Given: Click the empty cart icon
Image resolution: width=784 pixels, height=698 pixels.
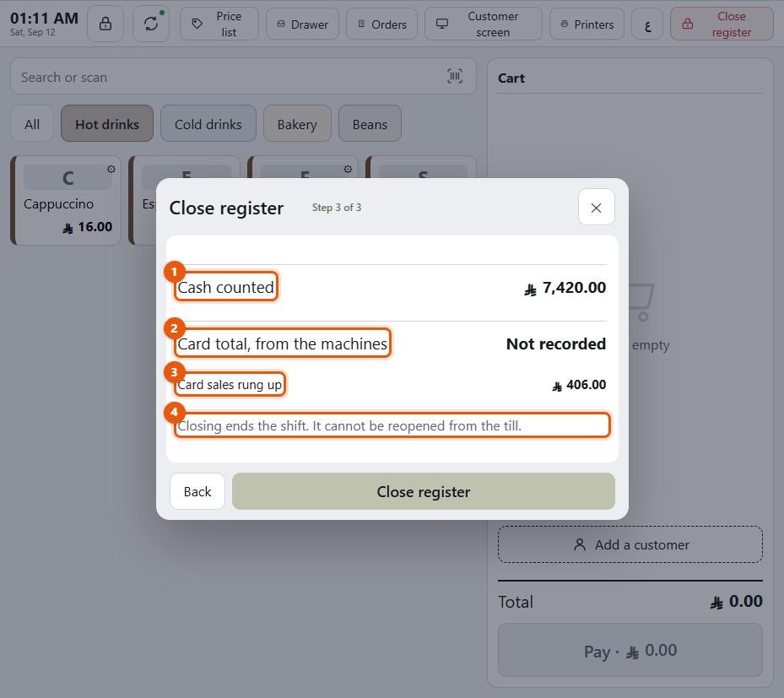Looking at the screenshot, I should tap(641, 302).
